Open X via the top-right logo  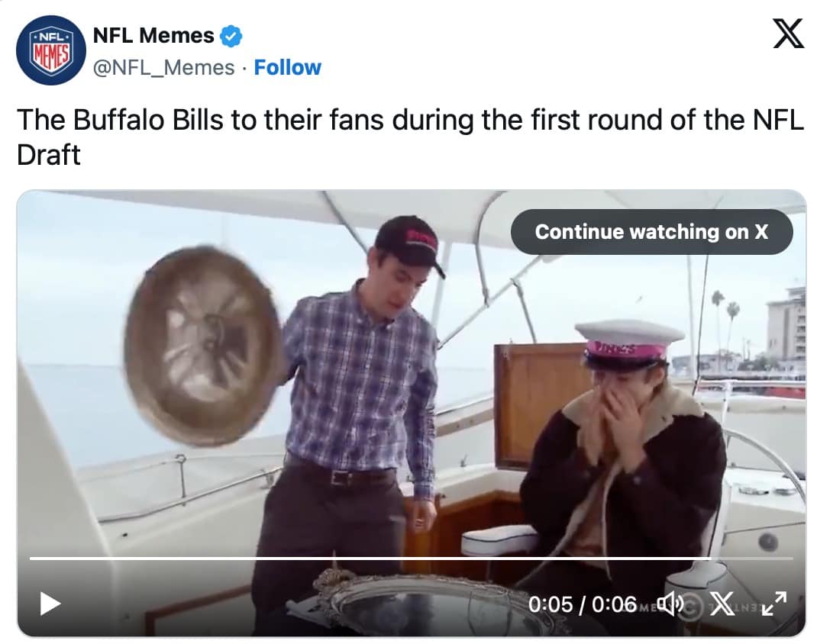tap(788, 34)
